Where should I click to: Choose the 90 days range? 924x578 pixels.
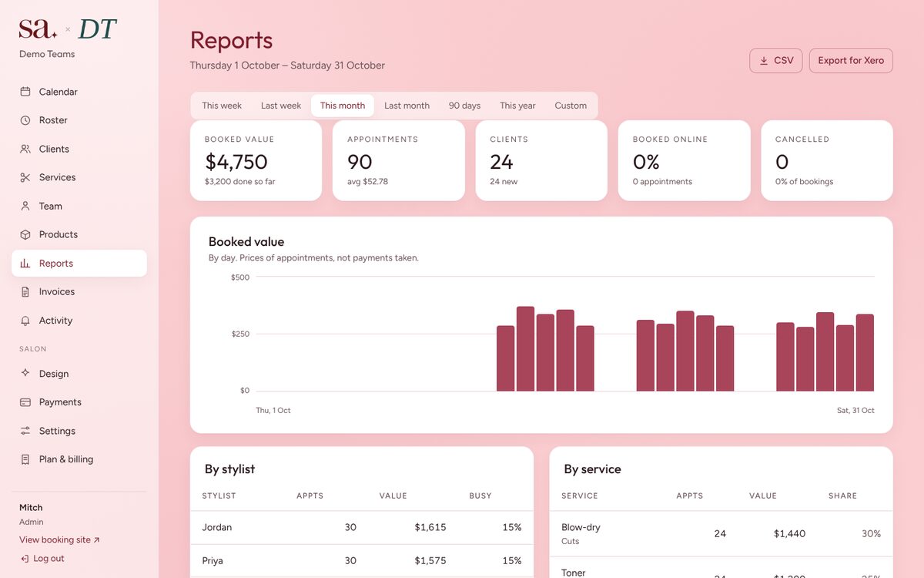[464, 106]
